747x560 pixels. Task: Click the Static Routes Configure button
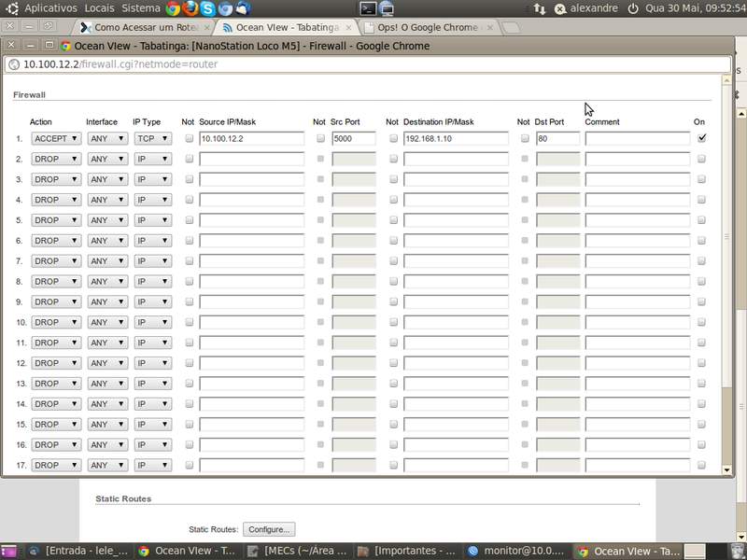pos(269,529)
